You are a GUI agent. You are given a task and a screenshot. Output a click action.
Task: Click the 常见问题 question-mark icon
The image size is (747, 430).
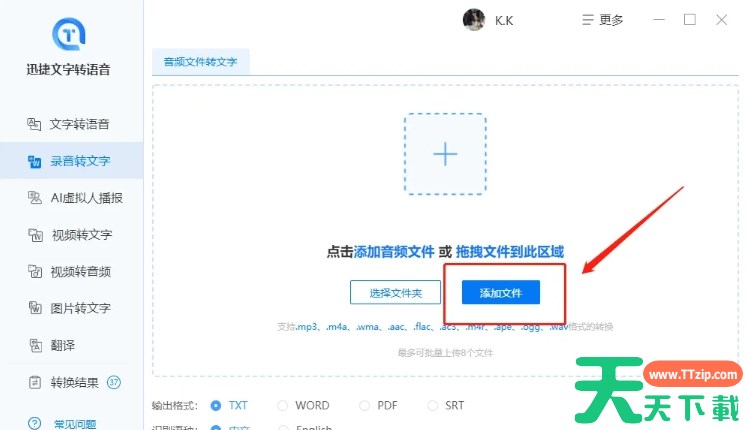pyautogui.click(x=34, y=423)
